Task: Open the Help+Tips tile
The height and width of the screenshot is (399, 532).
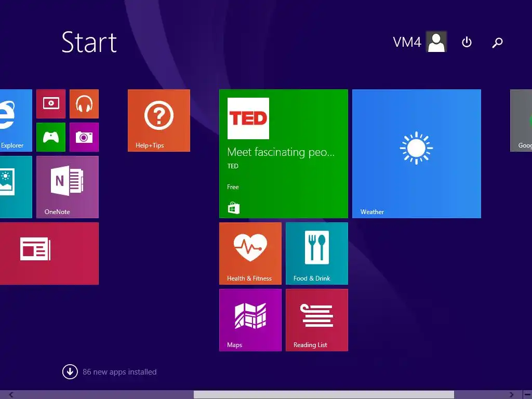Action: (159, 121)
